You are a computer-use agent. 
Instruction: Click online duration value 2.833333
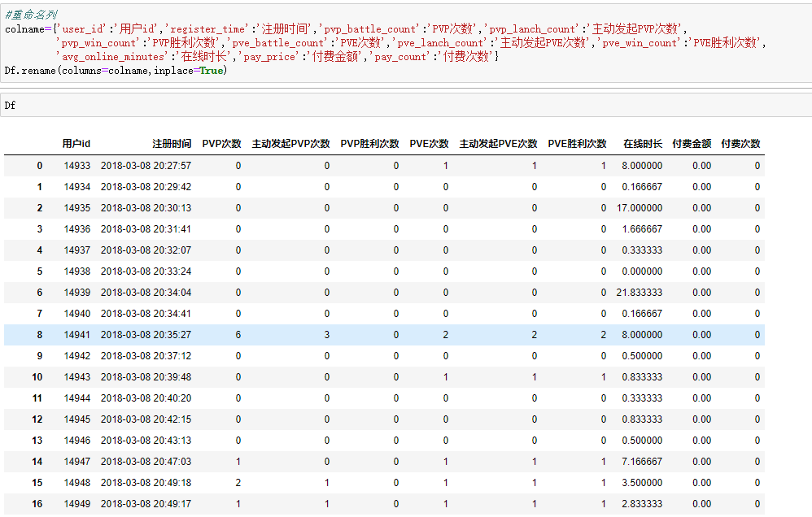click(x=642, y=504)
